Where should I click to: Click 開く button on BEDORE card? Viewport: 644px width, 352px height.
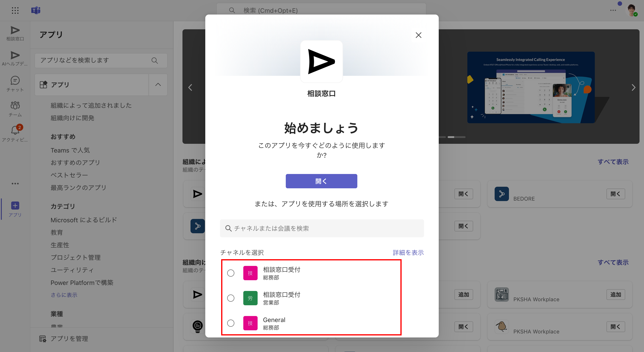point(616,194)
